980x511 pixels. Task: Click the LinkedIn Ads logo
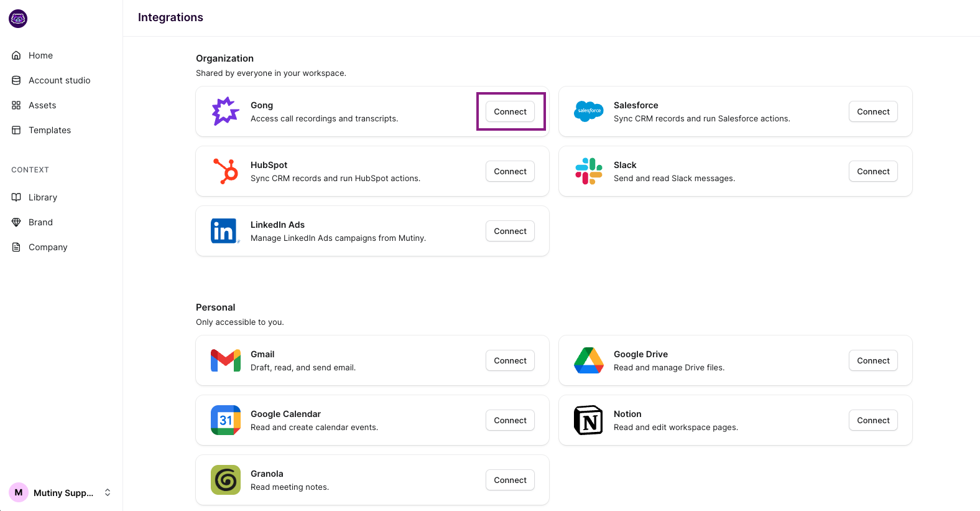225,231
